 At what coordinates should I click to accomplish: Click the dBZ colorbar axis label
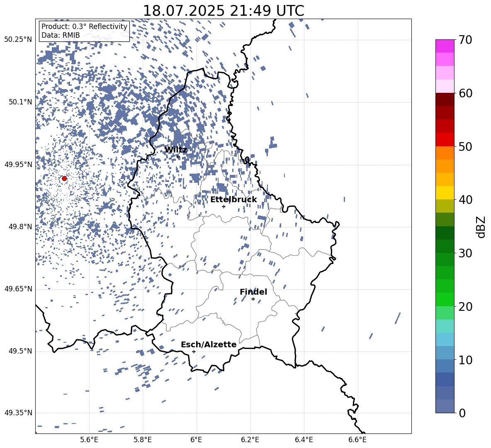tap(481, 227)
